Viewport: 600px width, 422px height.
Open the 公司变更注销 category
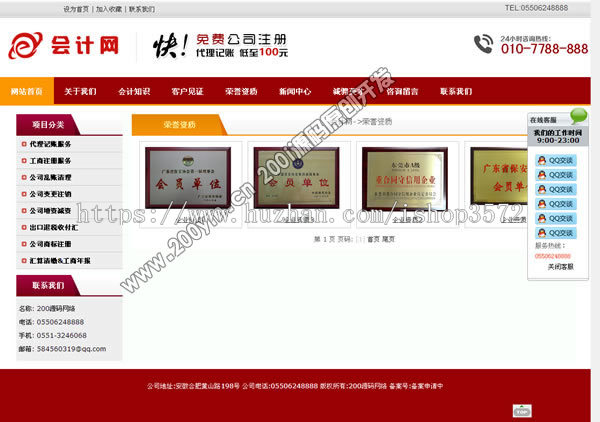click(51, 194)
